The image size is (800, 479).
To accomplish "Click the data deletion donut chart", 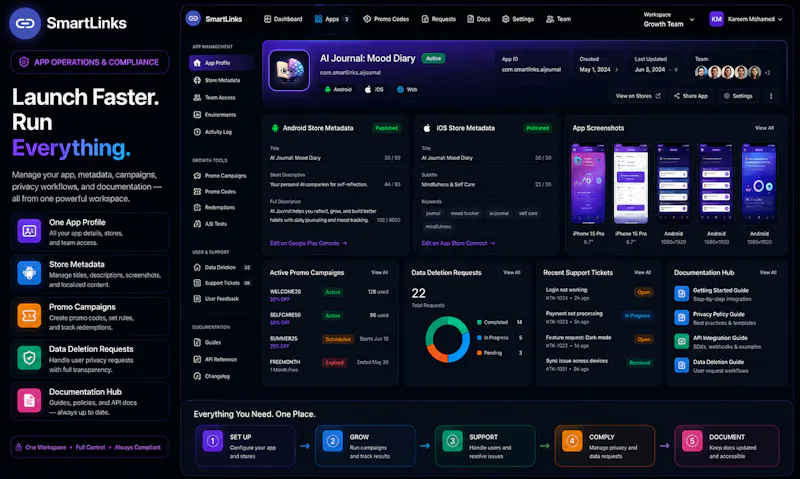I will point(447,339).
